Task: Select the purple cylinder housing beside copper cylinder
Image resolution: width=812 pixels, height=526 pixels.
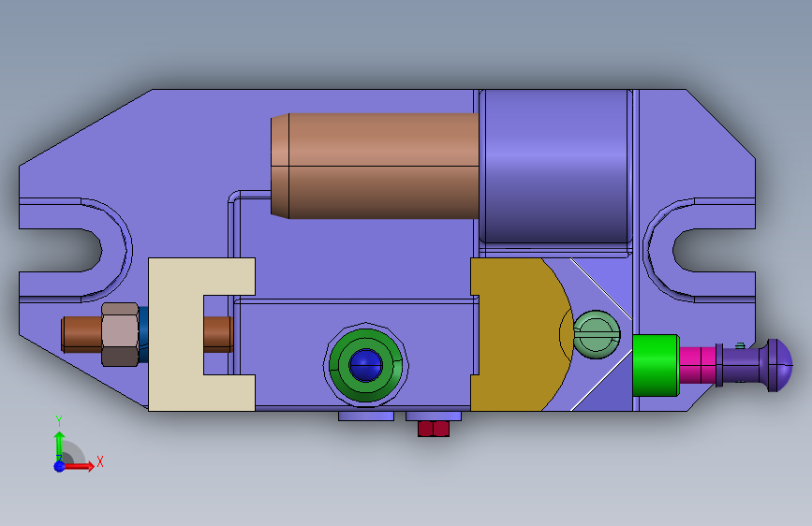Action: point(555,167)
